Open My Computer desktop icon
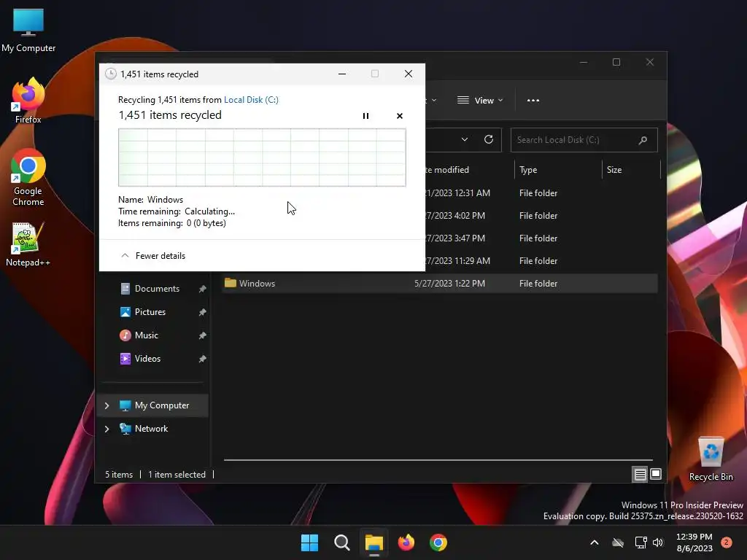 point(28,31)
